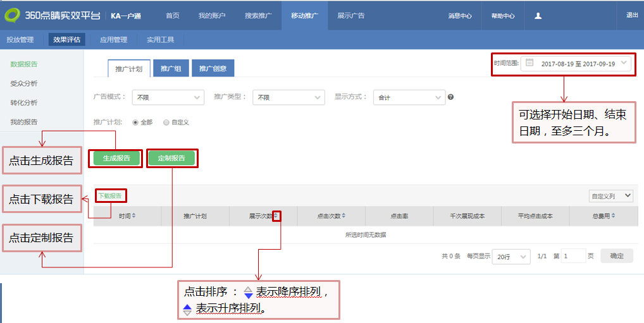The image size is (644, 323).
Task: Click the green 生成报告 button
Action: coord(116,159)
